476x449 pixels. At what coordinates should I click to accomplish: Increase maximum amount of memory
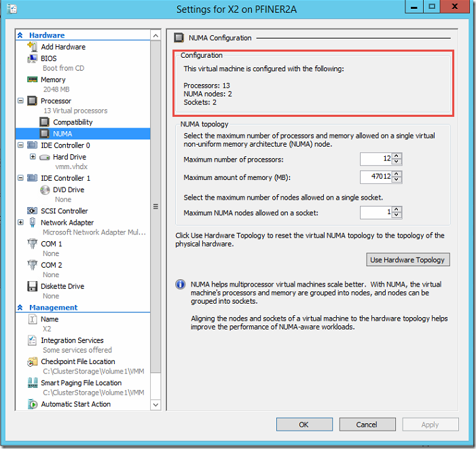click(397, 174)
